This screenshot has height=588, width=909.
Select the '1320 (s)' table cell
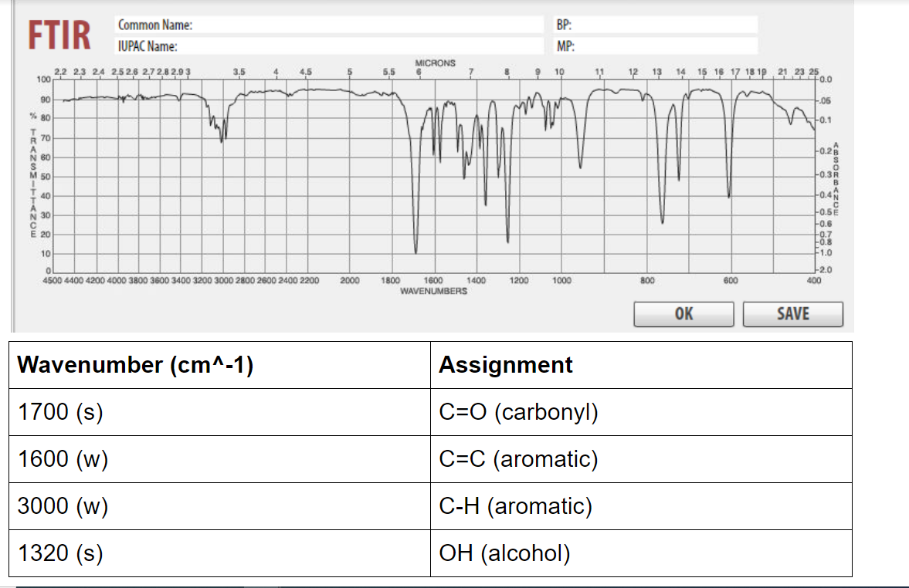219,553
